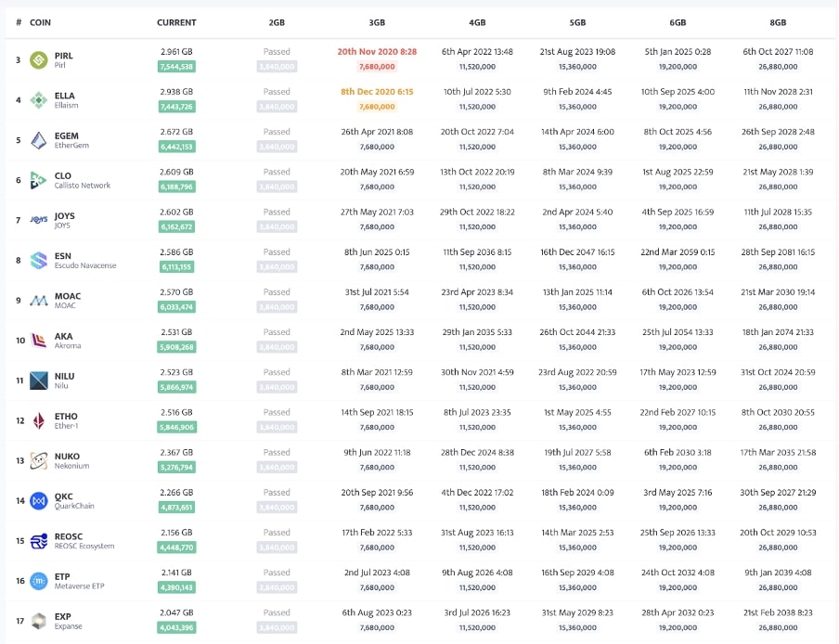This screenshot has height=644, width=839.
Task: Click the 2GB column header
Action: [277, 22]
